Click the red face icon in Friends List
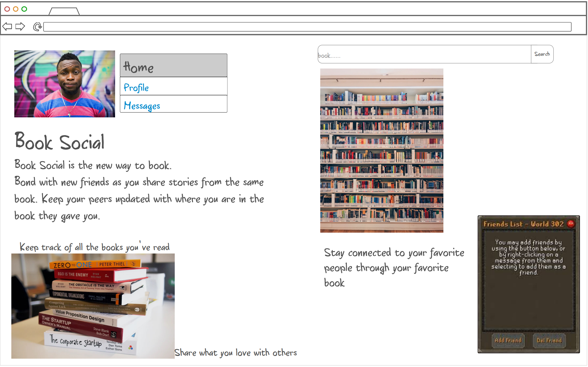The image size is (588, 367). pyautogui.click(x=571, y=224)
